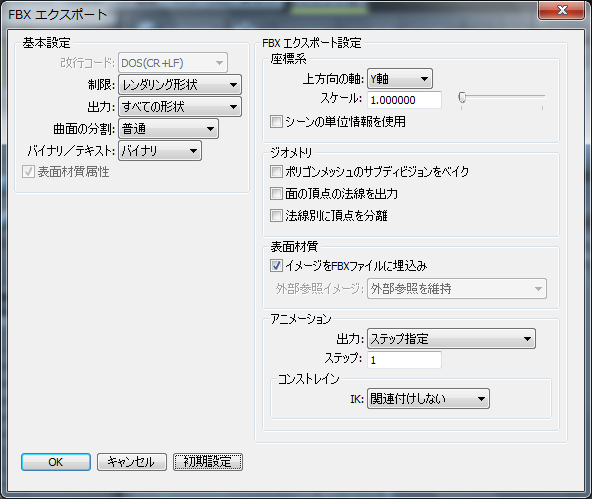The image size is (592, 499).
Task: Click the 外部参照イメージ dropdown
Action: (x=457, y=289)
